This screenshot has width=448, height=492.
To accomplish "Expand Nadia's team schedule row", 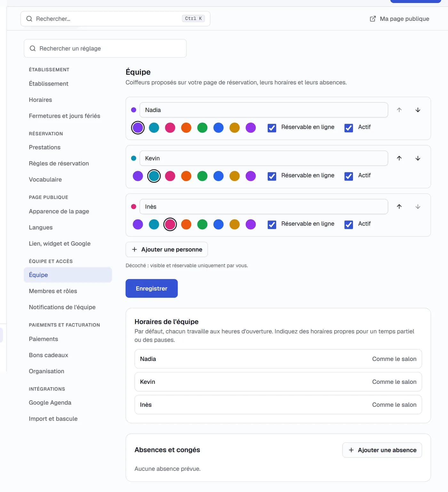I will click(278, 359).
